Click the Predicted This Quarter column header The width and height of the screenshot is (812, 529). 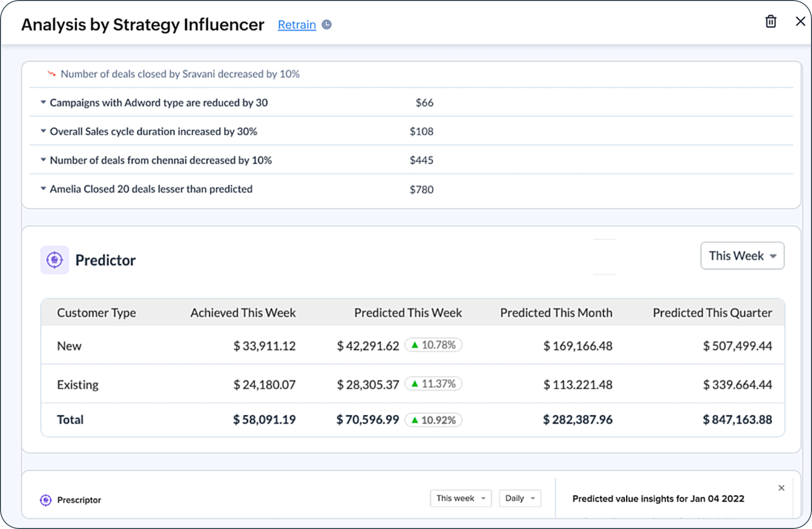712,313
